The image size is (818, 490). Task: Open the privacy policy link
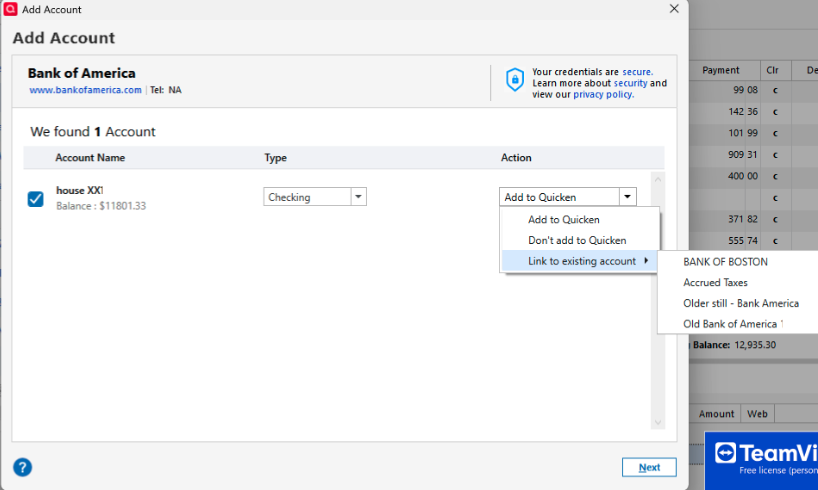(x=602, y=94)
